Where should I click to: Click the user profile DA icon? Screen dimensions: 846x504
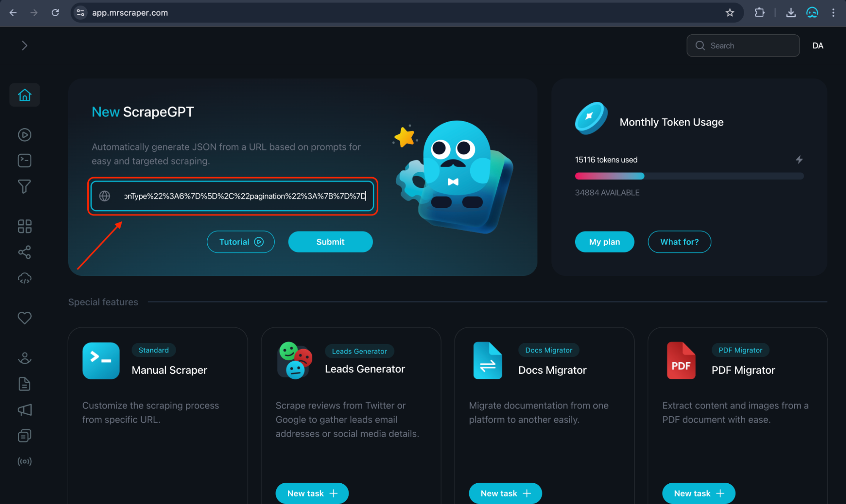pyautogui.click(x=818, y=45)
